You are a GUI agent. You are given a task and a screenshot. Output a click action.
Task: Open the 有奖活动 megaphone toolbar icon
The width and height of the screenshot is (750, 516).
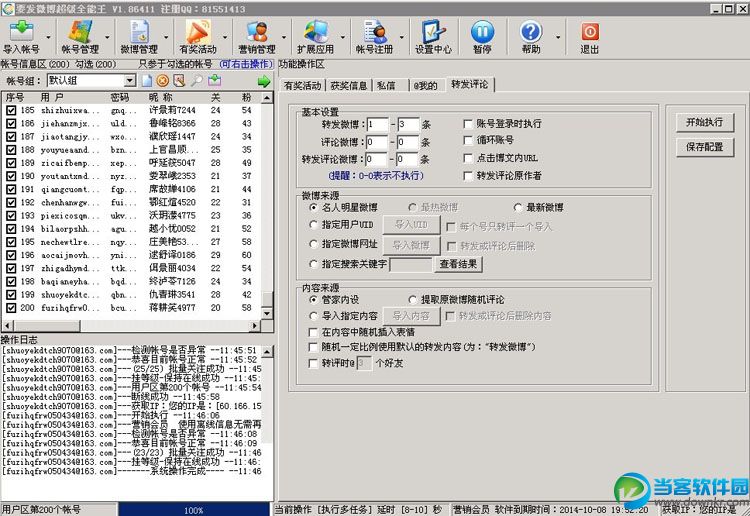tap(198, 37)
